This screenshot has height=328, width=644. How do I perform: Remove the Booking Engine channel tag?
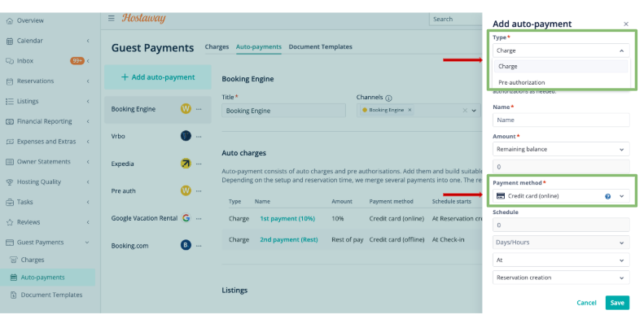click(410, 110)
